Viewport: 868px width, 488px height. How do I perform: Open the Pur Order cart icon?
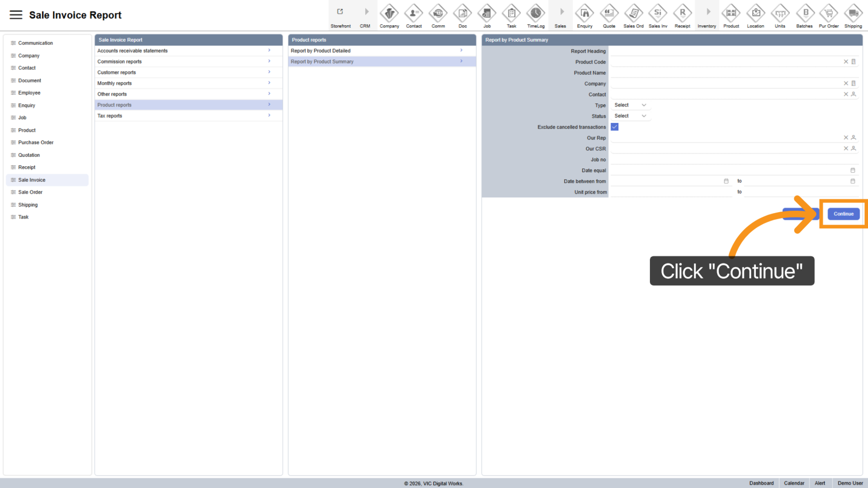[x=828, y=14]
